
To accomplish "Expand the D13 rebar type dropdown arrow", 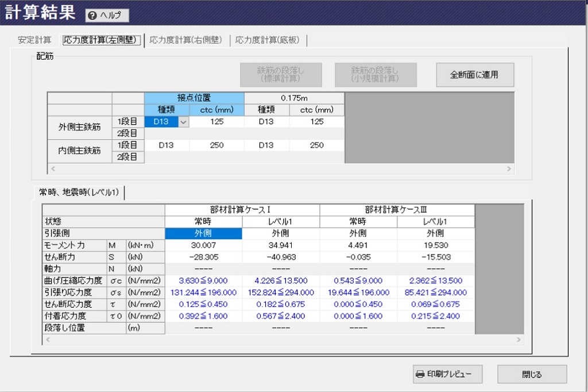I will (183, 122).
